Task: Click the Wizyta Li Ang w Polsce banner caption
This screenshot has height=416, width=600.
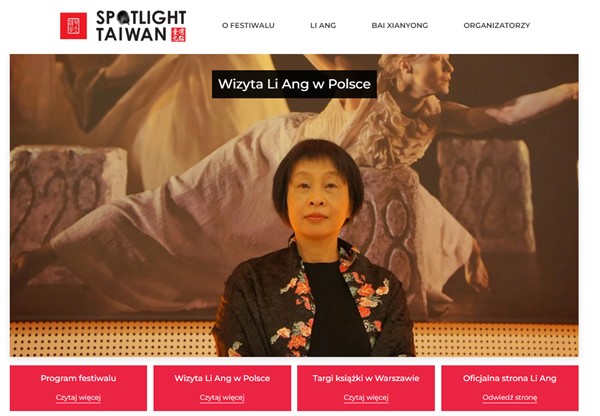Action: (294, 84)
